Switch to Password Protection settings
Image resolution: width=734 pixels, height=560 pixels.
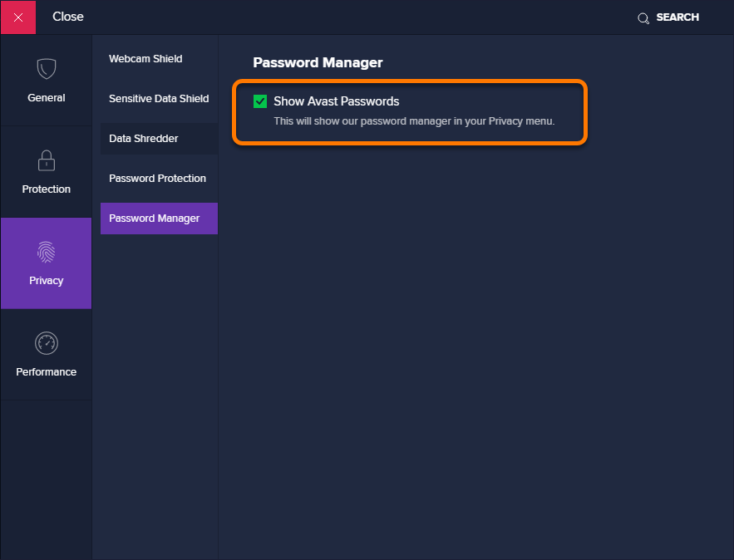(157, 178)
